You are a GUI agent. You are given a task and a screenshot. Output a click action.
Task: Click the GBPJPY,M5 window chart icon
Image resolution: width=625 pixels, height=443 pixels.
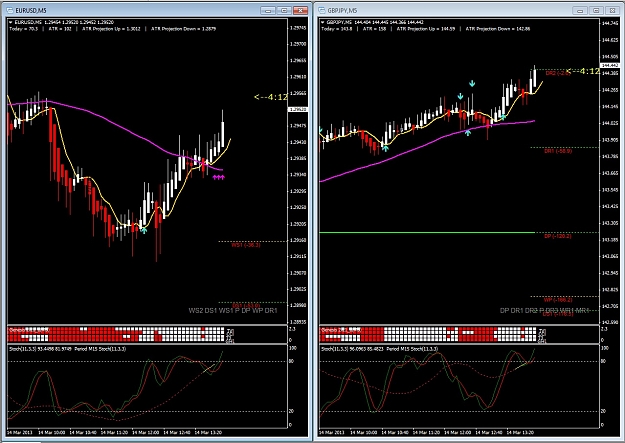click(x=322, y=10)
